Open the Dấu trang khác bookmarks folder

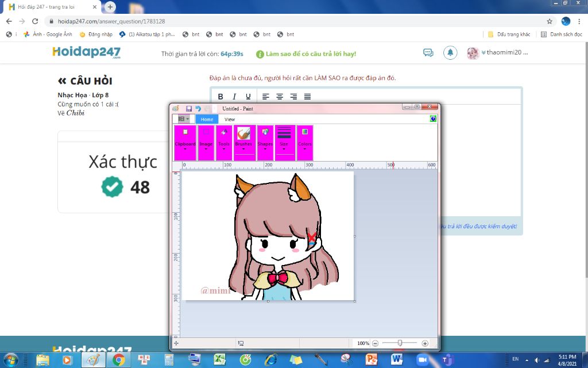[x=509, y=34]
